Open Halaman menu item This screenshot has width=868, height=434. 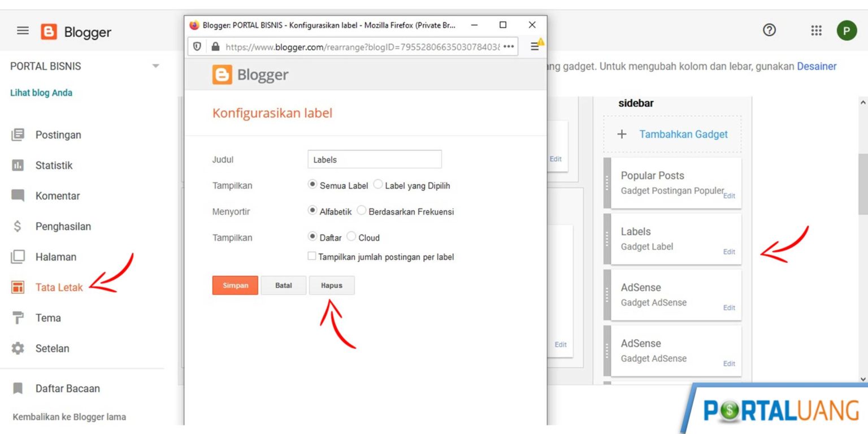click(56, 257)
